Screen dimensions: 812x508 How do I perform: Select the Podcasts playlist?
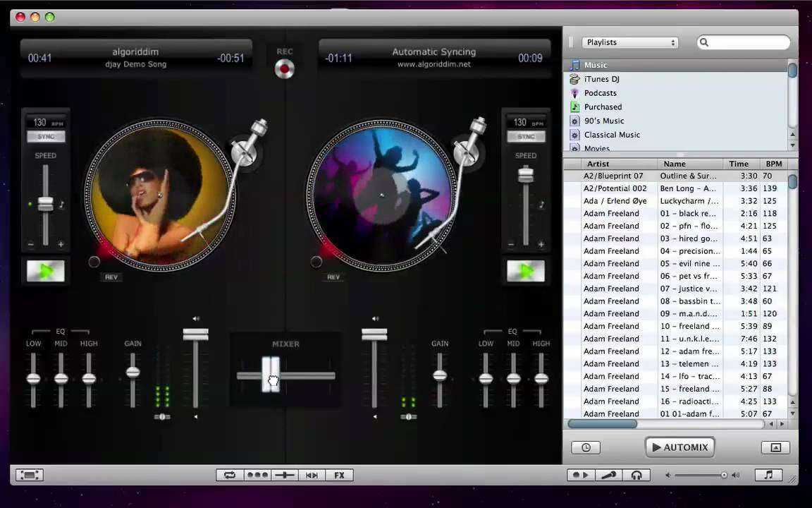point(676,93)
